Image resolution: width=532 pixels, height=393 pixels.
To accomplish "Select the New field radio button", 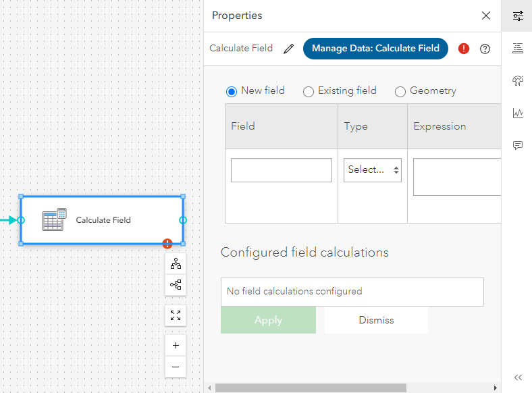I will coord(232,92).
